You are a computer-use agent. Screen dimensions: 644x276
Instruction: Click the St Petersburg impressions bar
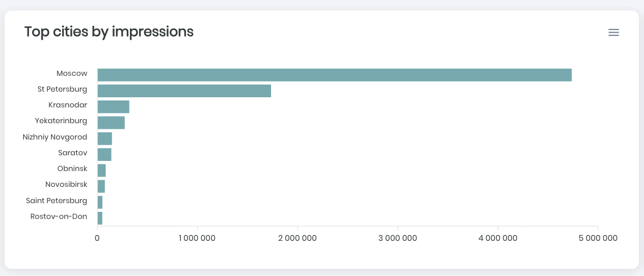[184, 91]
